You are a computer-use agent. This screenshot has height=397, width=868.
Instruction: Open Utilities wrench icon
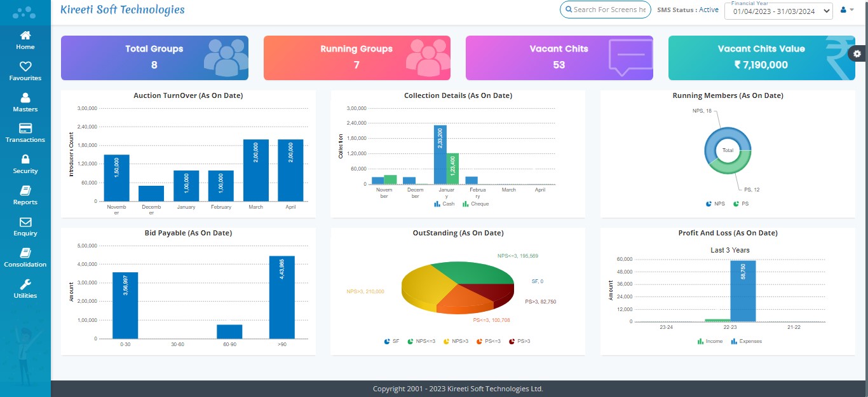pos(25,284)
